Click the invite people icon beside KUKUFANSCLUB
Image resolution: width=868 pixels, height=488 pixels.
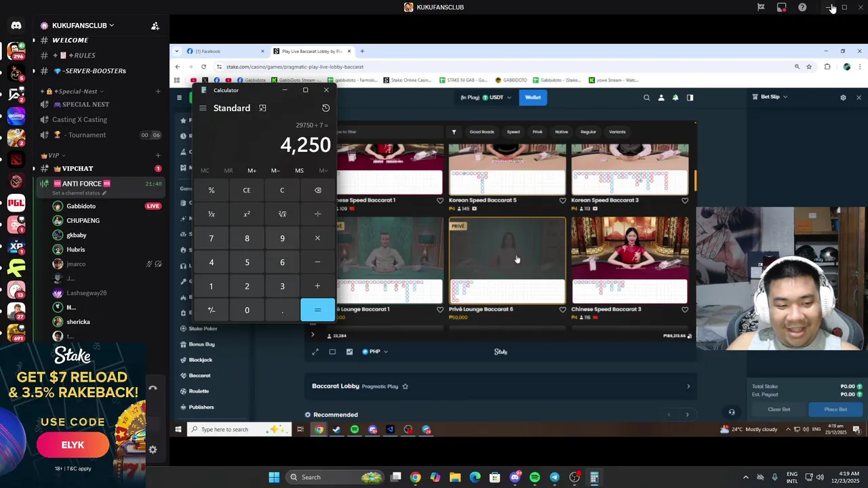pyautogui.click(x=155, y=26)
